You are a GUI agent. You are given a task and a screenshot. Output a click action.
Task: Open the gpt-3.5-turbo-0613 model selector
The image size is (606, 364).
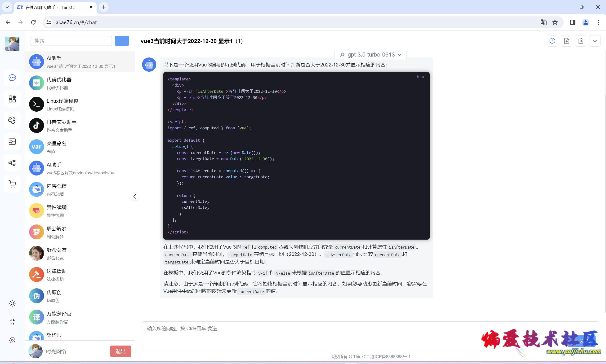click(371, 55)
